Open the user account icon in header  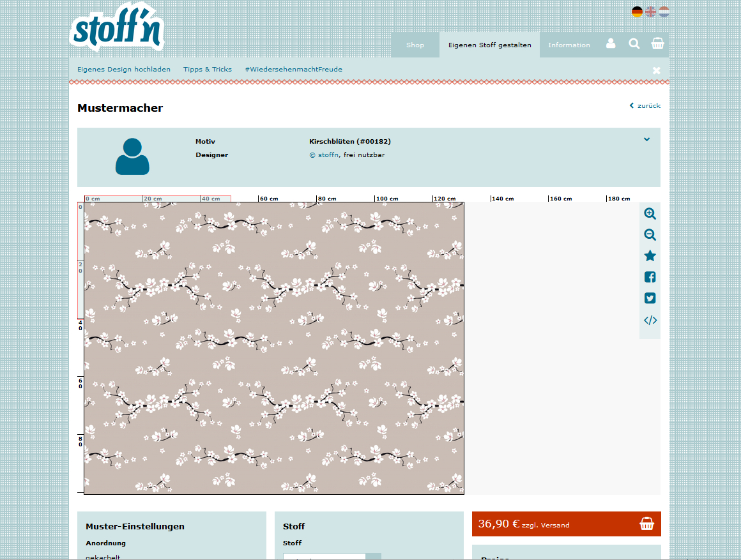click(611, 43)
